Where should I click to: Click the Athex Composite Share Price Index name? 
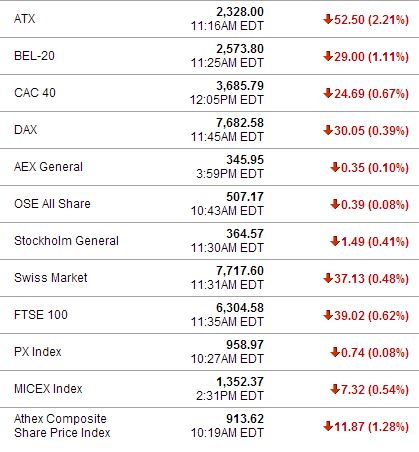pyautogui.click(x=62, y=426)
